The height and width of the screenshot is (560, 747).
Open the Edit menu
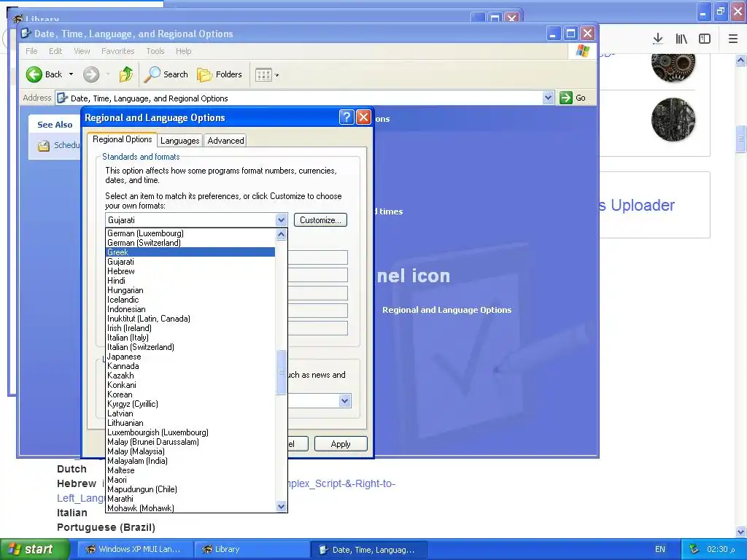(x=55, y=51)
